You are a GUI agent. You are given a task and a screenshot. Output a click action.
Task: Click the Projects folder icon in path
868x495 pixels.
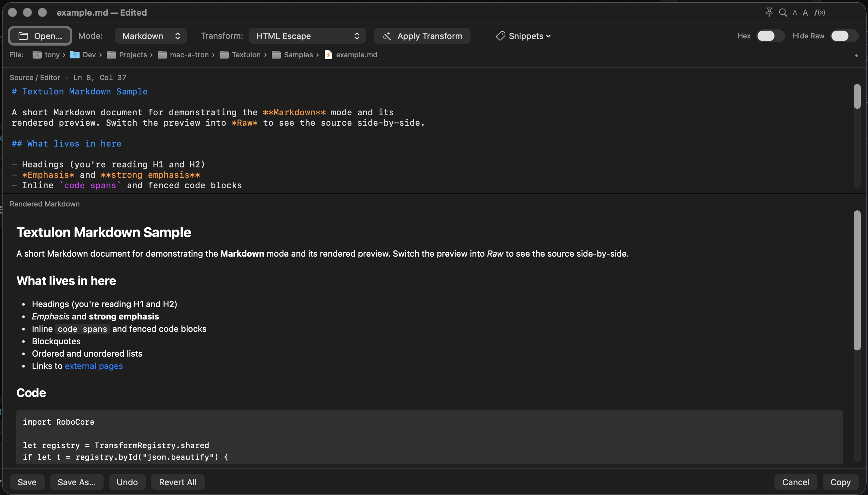[111, 55]
